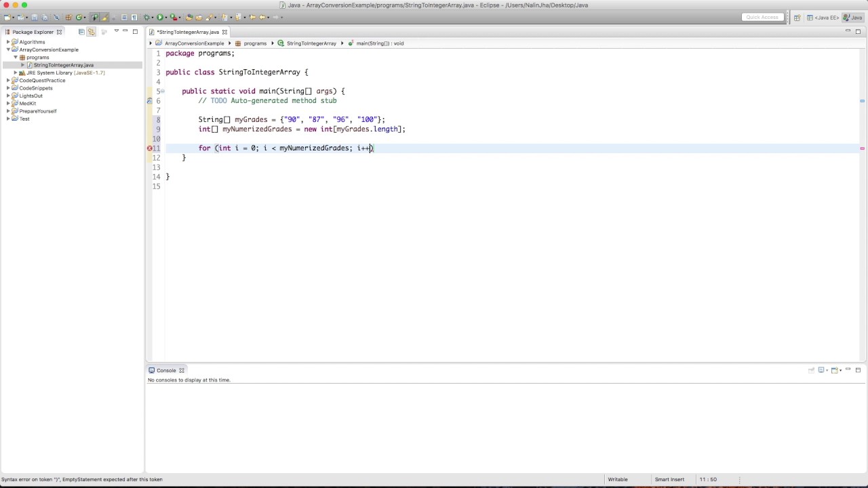Click the error marker on line 11

tap(149, 148)
